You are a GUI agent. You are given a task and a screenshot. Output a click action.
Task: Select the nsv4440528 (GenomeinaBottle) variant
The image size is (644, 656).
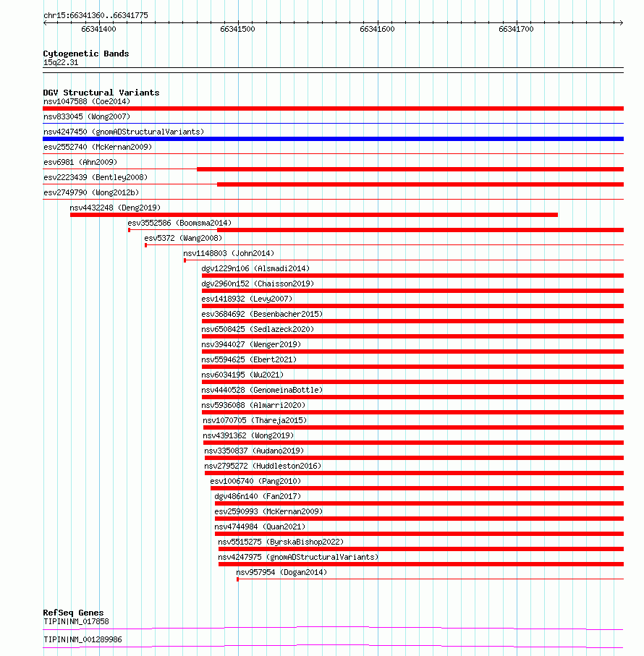(x=263, y=390)
